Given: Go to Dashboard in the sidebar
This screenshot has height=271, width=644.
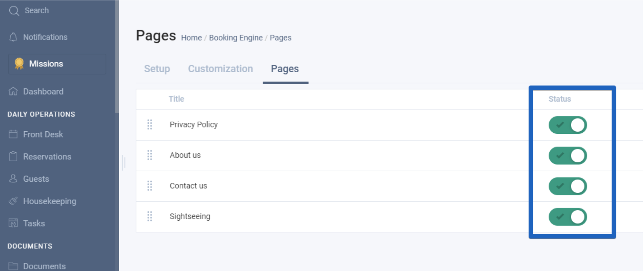Looking at the screenshot, I should (43, 91).
